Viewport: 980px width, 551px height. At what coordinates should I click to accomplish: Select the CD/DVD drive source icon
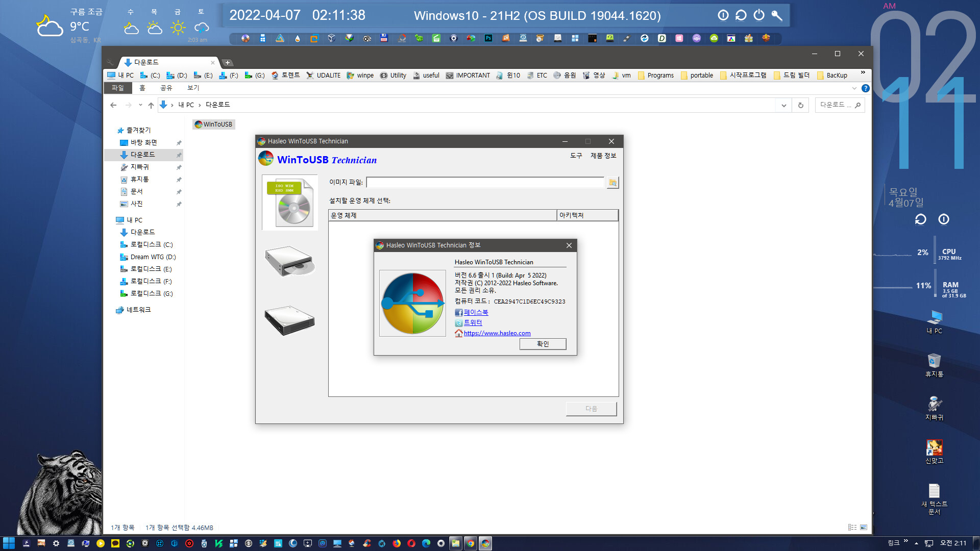tap(290, 261)
